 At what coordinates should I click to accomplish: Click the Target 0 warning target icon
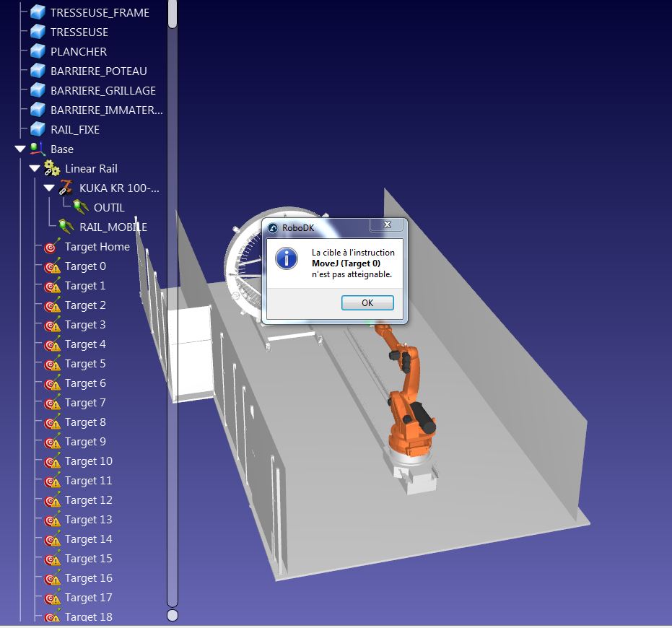52,266
